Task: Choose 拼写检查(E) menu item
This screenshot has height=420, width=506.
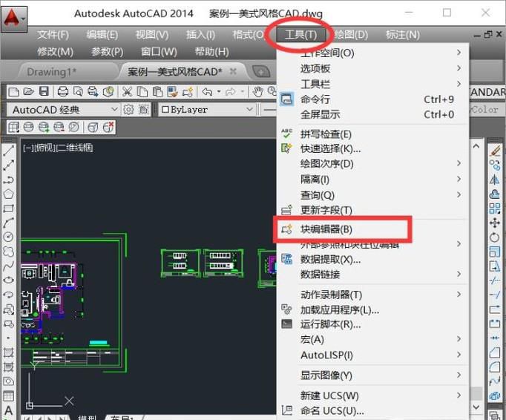Action: coord(372,134)
